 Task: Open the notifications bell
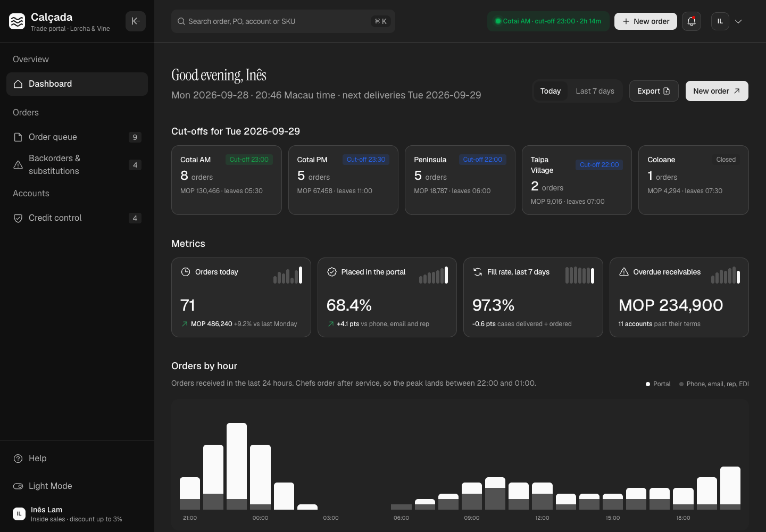[692, 21]
